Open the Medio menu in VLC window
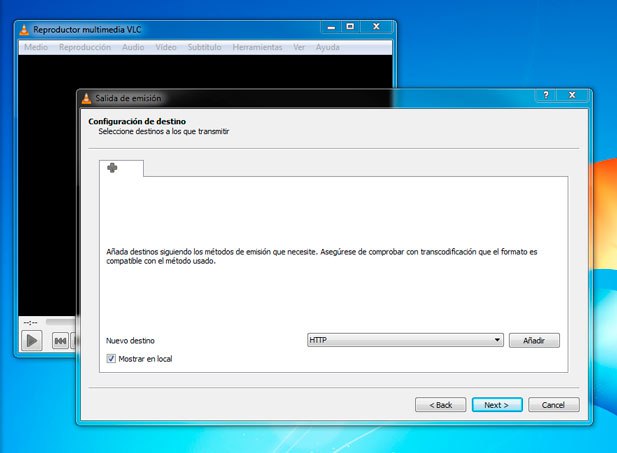The image size is (617, 453). [36, 47]
